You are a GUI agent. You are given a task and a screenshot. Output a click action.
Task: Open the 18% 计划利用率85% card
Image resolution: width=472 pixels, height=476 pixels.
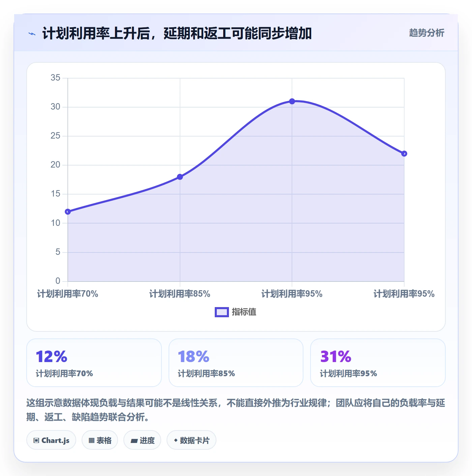(236, 363)
